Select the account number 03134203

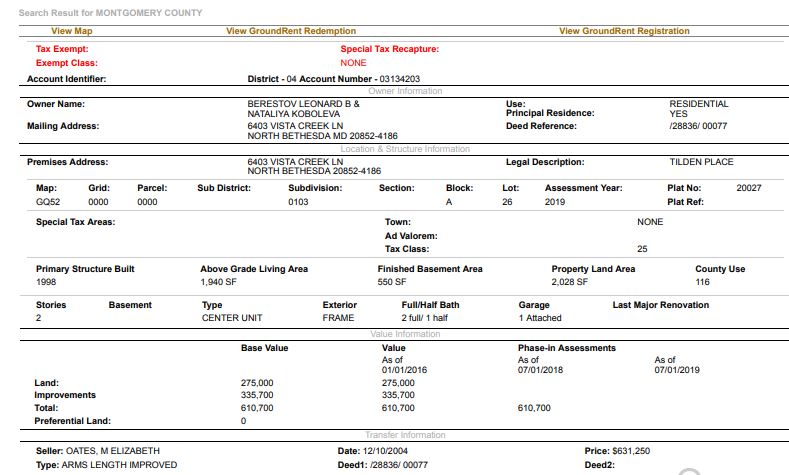tap(399, 78)
